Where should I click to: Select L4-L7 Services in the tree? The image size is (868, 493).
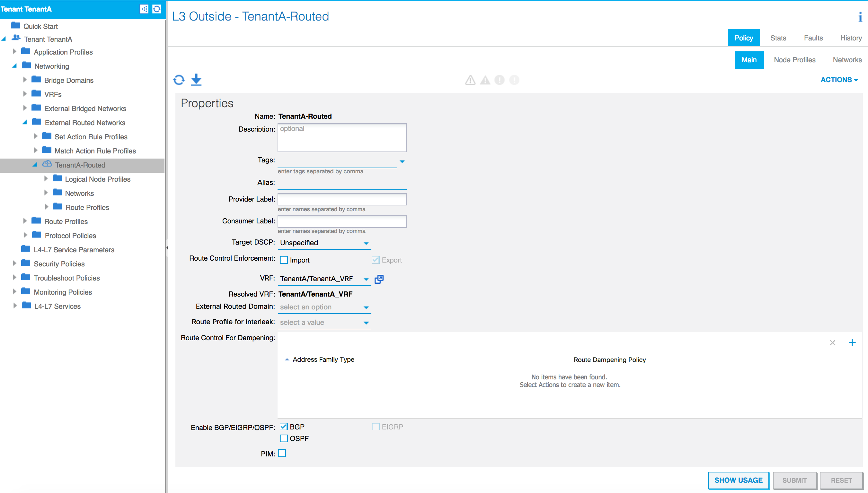click(57, 307)
